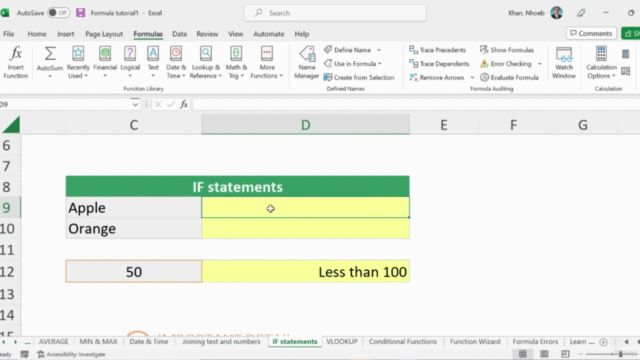640x360 pixels.
Task: Expand the Define Name dropdown arrow
Action: tap(379, 50)
